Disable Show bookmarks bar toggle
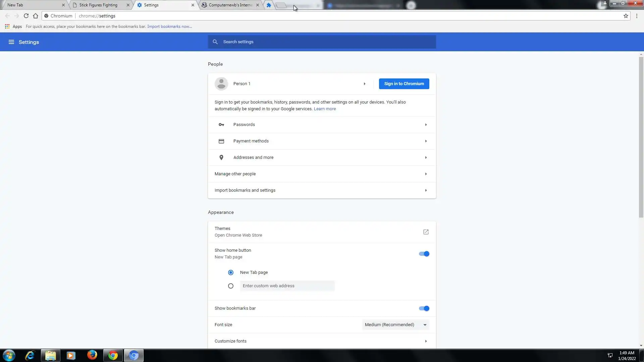Image resolution: width=644 pixels, height=362 pixels. (x=424, y=308)
